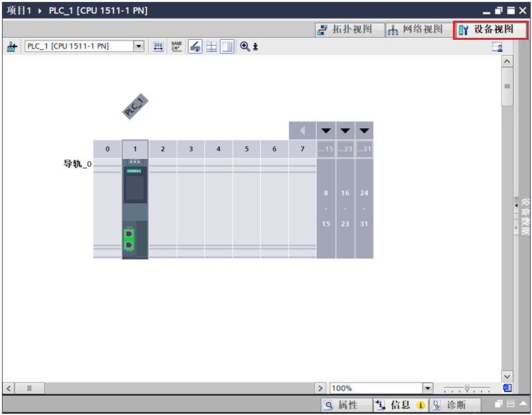Click the upper green PROFINET port on CPU
The width and height of the screenshot is (532, 415).
(x=129, y=234)
